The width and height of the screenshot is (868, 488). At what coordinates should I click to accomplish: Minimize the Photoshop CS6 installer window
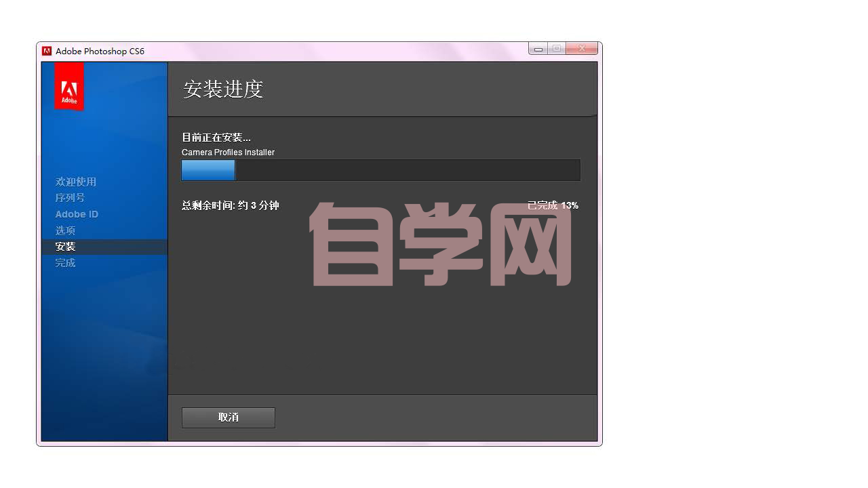click(538, 49)
